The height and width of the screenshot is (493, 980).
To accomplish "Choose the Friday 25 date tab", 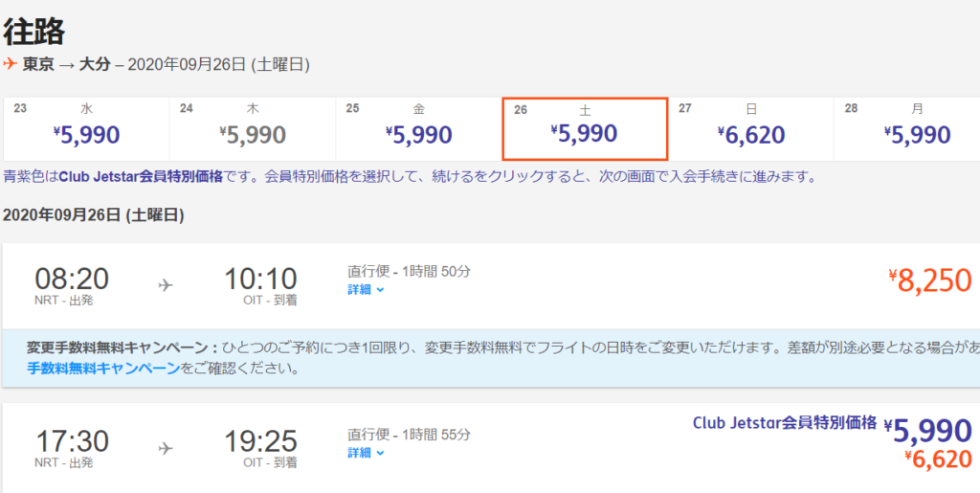I will [x=418, y=128].
